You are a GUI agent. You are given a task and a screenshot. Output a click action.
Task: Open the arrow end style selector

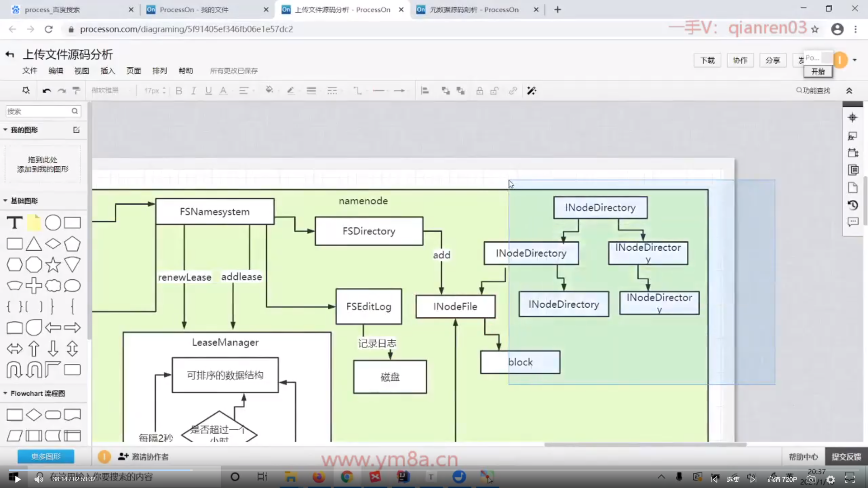(x=400, y=91)
